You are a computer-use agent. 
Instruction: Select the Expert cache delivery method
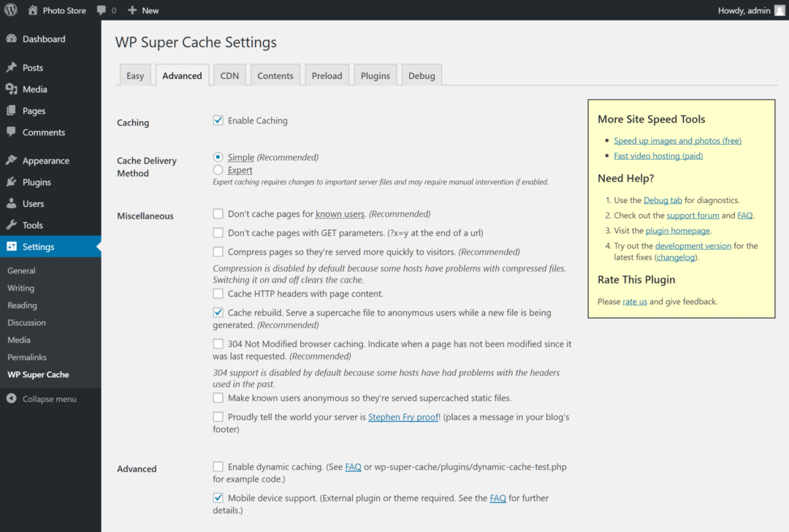(x=218, y=169)
